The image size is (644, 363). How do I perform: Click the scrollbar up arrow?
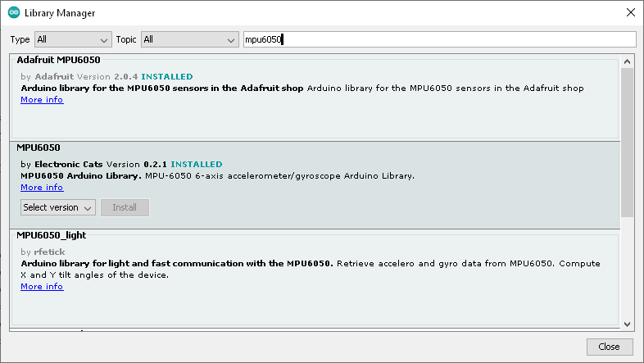[x=627, y=61]
